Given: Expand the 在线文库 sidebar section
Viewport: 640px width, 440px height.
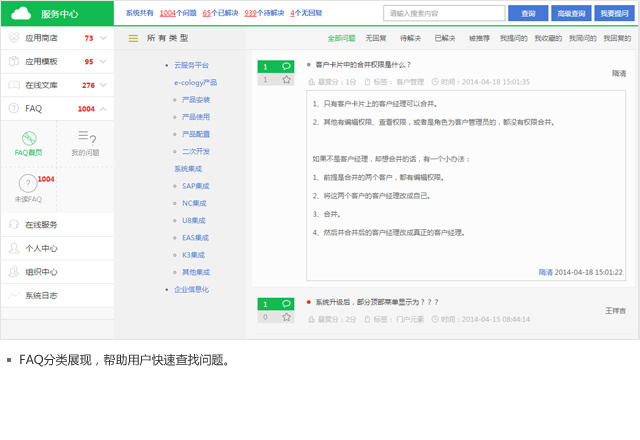Looking at the screenshot, I should (104, 85).
